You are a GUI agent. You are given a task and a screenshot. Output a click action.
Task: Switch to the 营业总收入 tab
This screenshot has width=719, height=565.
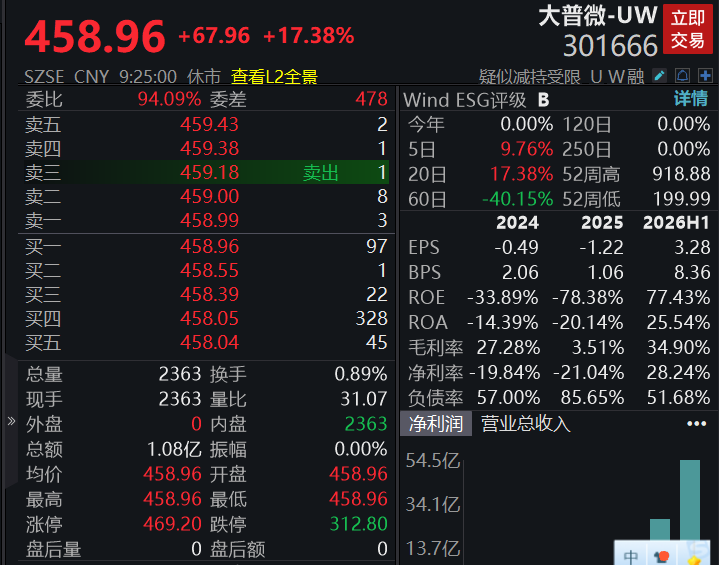pyautogui.click(x=525, y=423)
